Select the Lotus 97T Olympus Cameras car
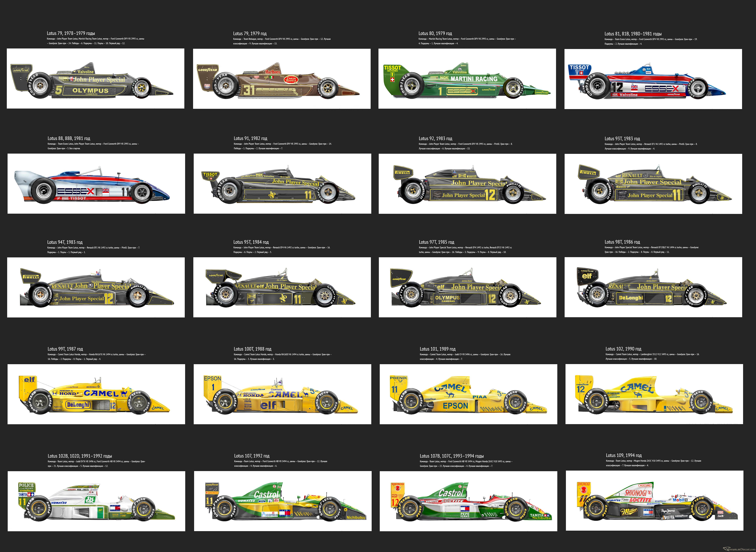Screen dimensions: 756x552 (x=468, y=287)
